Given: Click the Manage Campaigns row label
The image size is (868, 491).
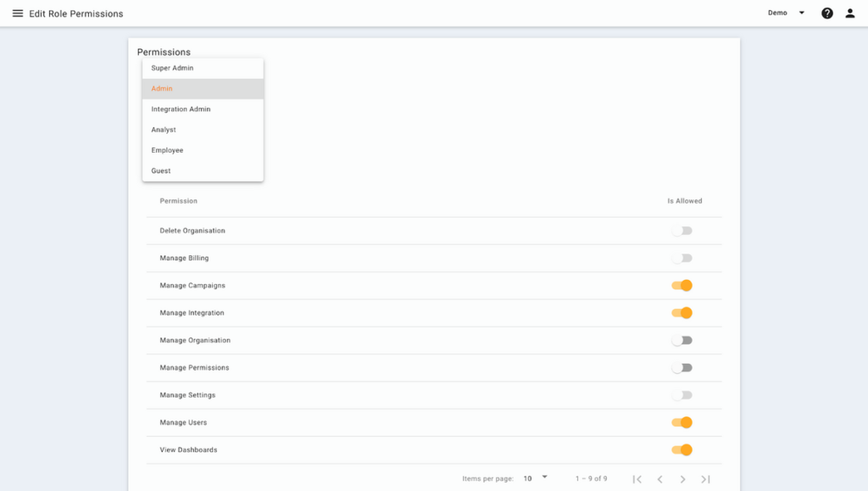Looking at the screenshot, I should (x=192, y=286).
